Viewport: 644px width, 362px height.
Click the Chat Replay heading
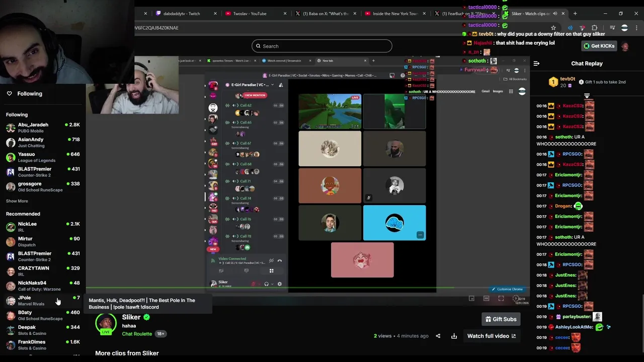587,63
